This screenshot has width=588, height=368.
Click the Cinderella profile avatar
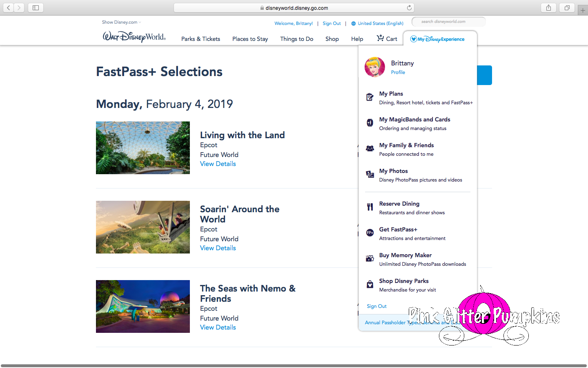pyautogui.click(x=375, y=67)
